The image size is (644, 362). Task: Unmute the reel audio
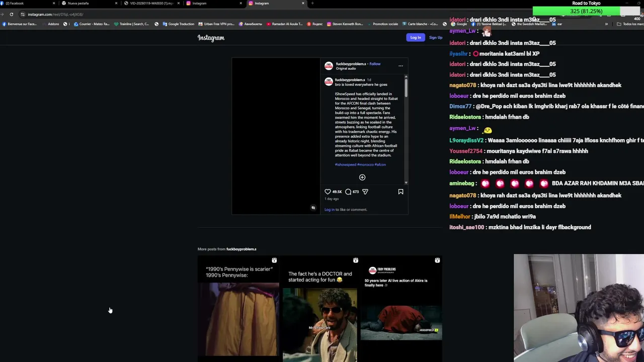coord(313,208)
